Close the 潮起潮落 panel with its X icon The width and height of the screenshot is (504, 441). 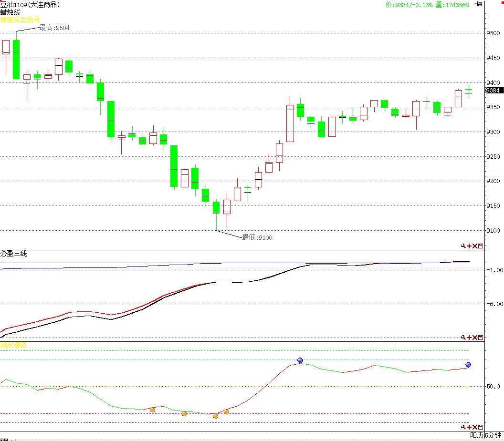pos(475,427)
